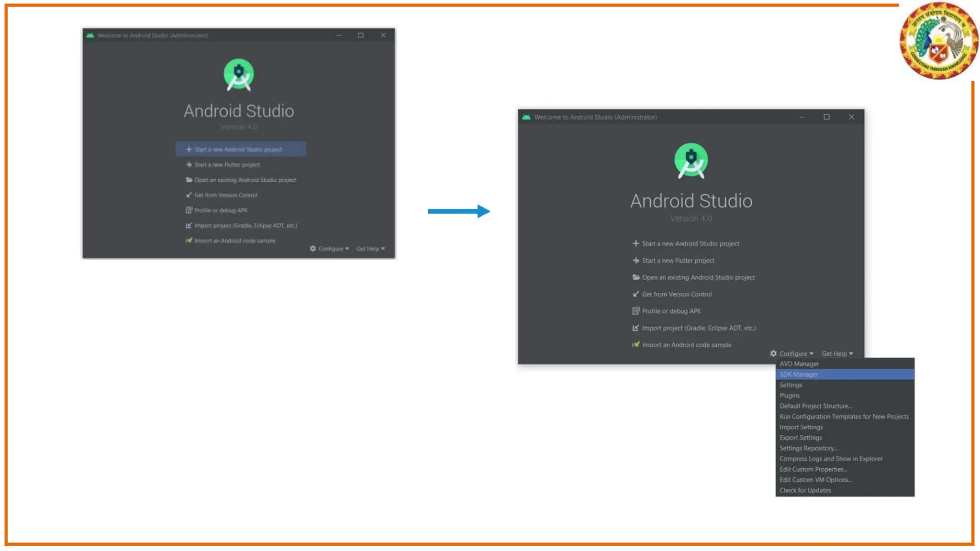The image size is (980, 551).
Task: Click Import an Android code sample icon in right window
Action: 635,344
